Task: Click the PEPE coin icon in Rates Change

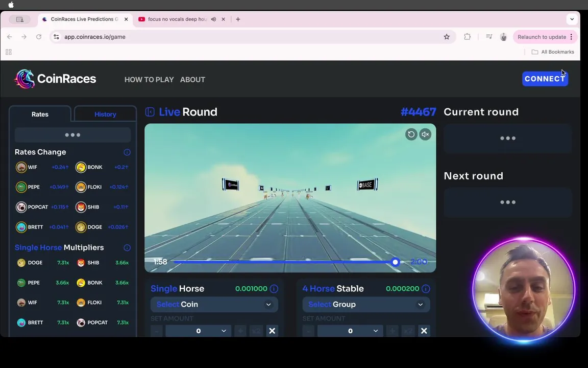Action: 21,187
